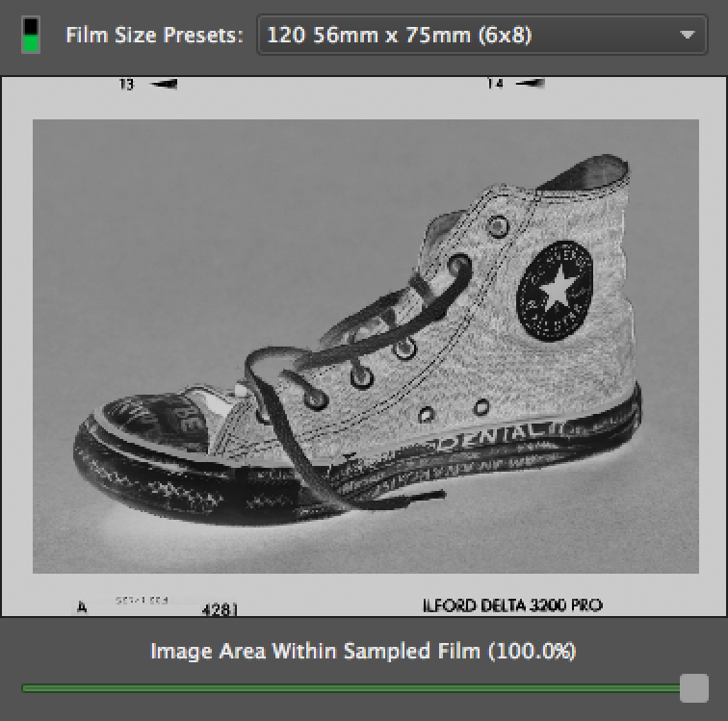
Task: Click the frame number 13 on the film edge
Action: (126, 85)
